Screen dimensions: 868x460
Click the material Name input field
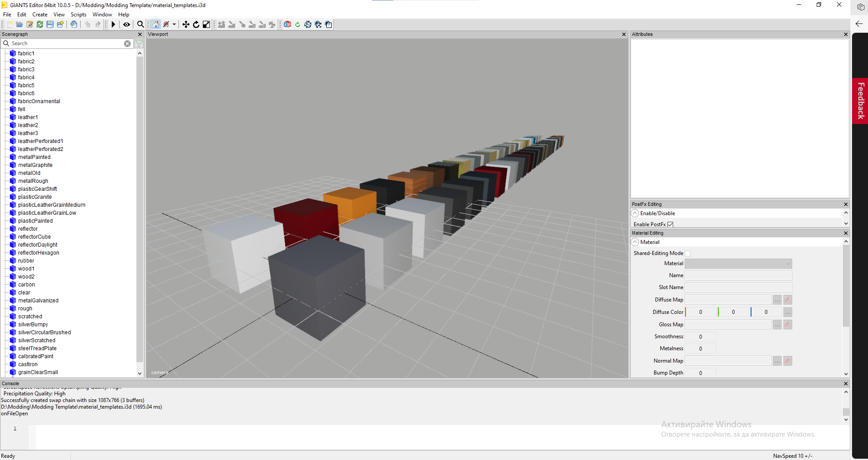pyautogui.click(x=738, y=275)
